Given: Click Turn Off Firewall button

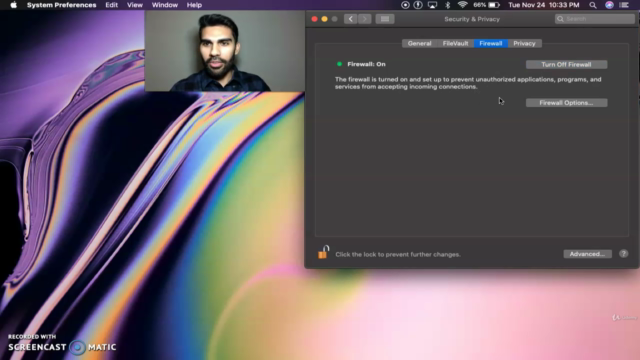Looking at the screenshot, I should 566,64.
